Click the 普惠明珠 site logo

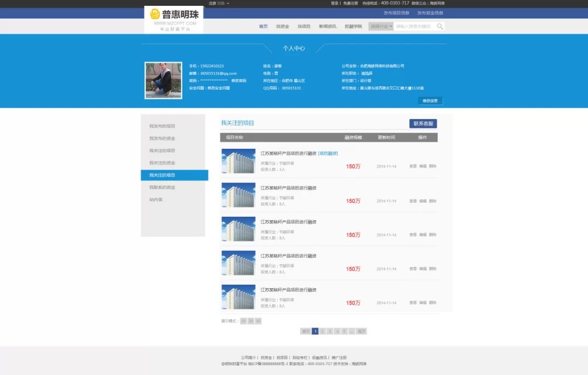tap(174, 19)
